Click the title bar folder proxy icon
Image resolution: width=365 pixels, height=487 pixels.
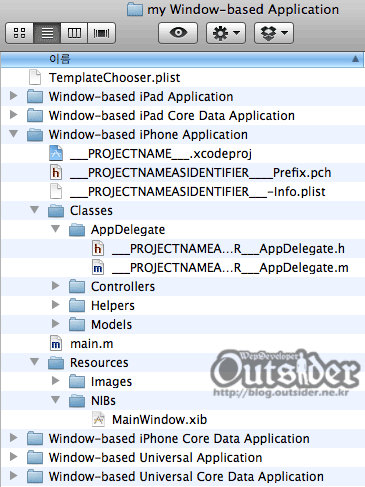coord(135,9)
